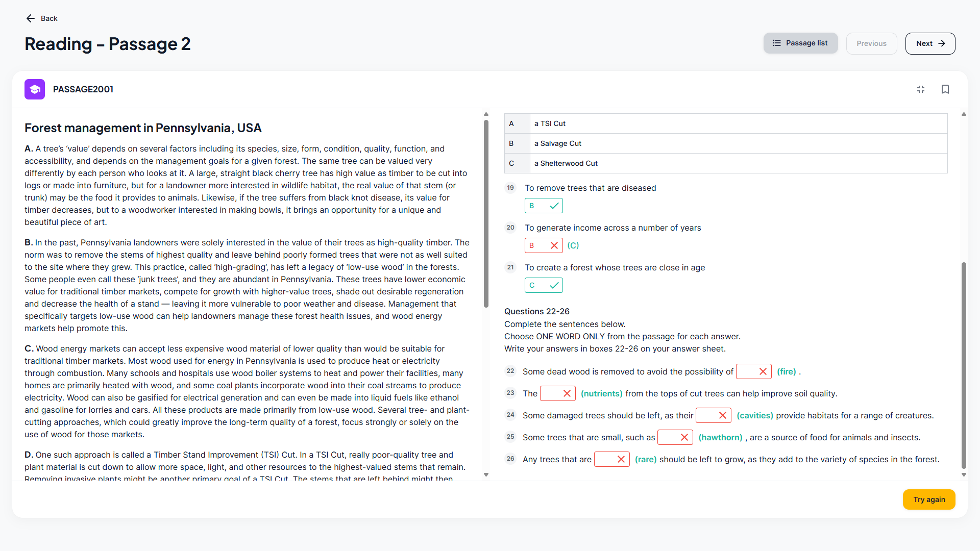Select the 'a TSI Cut' option row
Screen dimensions: 980x551
pos(726,123)
